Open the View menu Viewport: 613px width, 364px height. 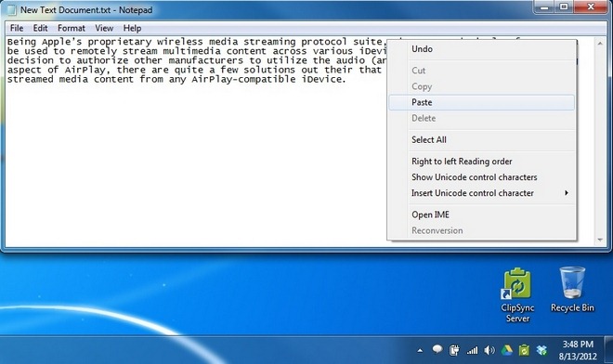click(104, 28)
